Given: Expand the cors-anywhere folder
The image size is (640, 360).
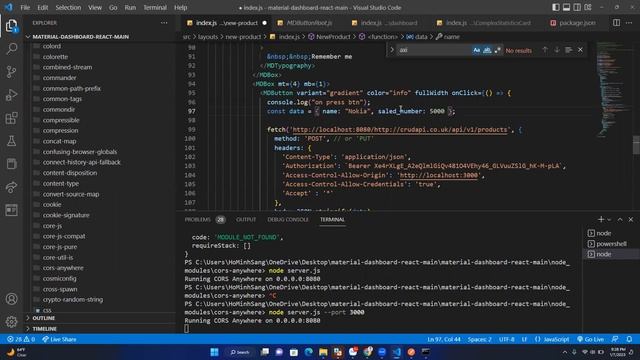Looking at the screenshot, I should [x=63, y=268].
